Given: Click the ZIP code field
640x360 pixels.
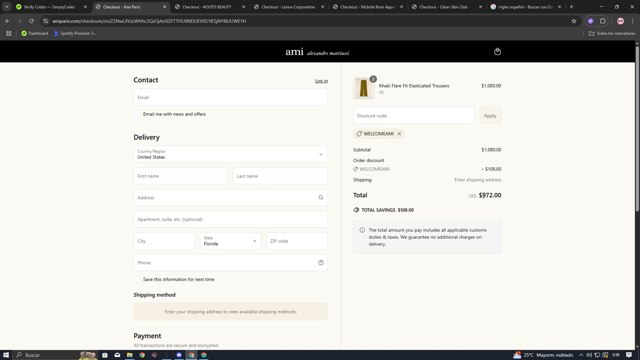Looking at the screenshot, I should 297,241.
